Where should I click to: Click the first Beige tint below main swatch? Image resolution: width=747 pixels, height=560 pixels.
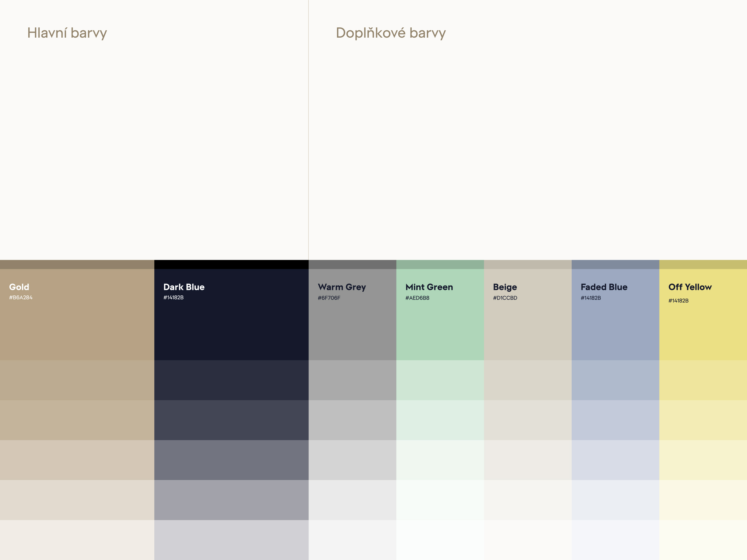(528, 380)
